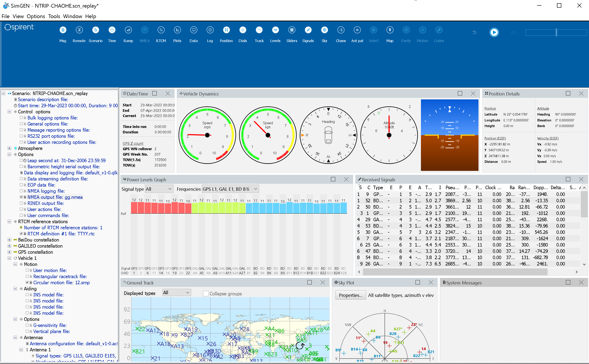Image resolution: width=589 pixels, height=364 pixels.
Task: Click the Sliders toolbar icon
Action: [291, 30]
